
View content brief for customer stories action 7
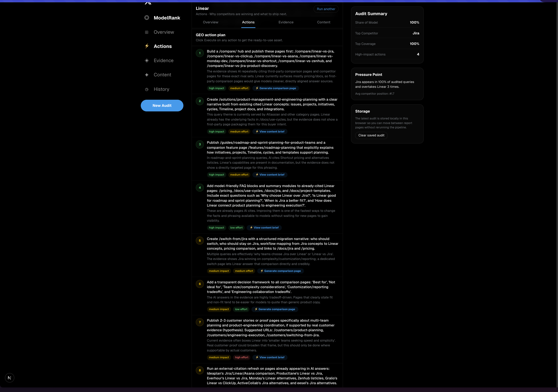pyautogui.click(x=270, y=357)
